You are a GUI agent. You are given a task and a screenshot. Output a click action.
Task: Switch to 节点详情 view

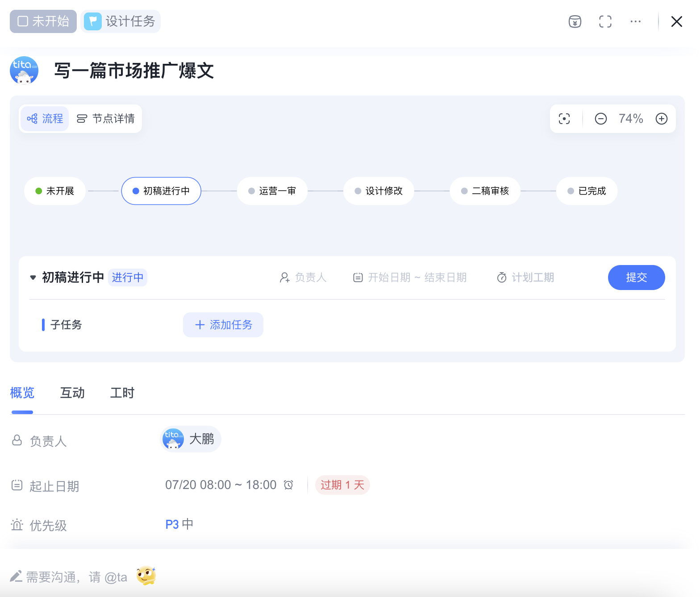pyautogui.click(x=106, y=119)
